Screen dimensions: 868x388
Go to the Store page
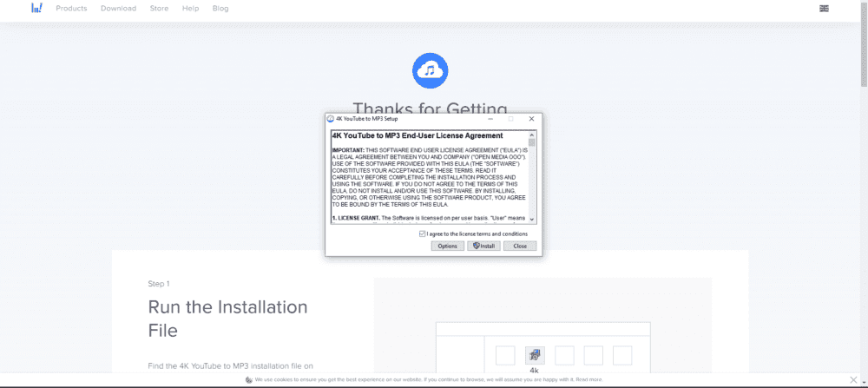point(159,9)
